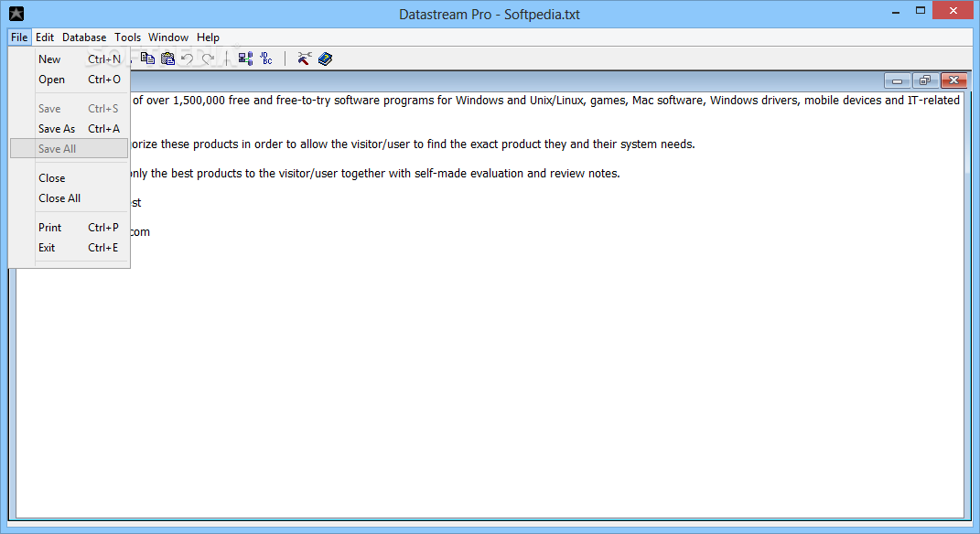The height and width of the screenshot is (534, 980).
Task: Open the tools wrench and hammer icon
Action: [305, 59]
